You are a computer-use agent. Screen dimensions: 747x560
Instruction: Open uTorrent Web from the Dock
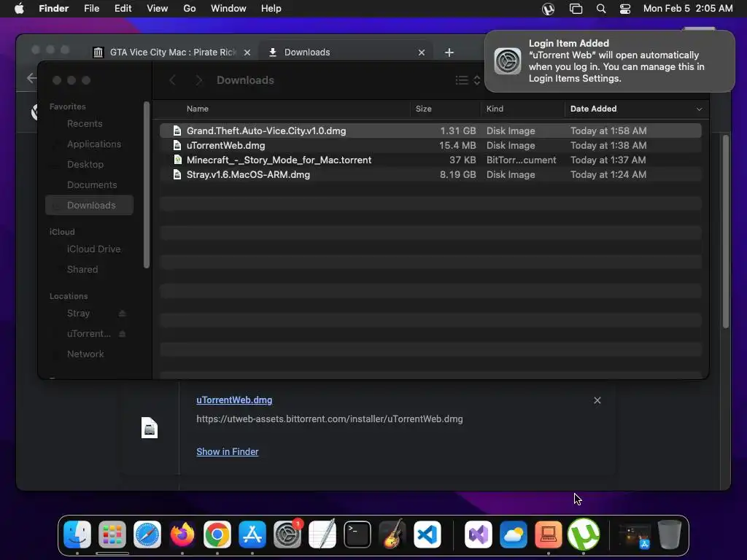[584, 534]
